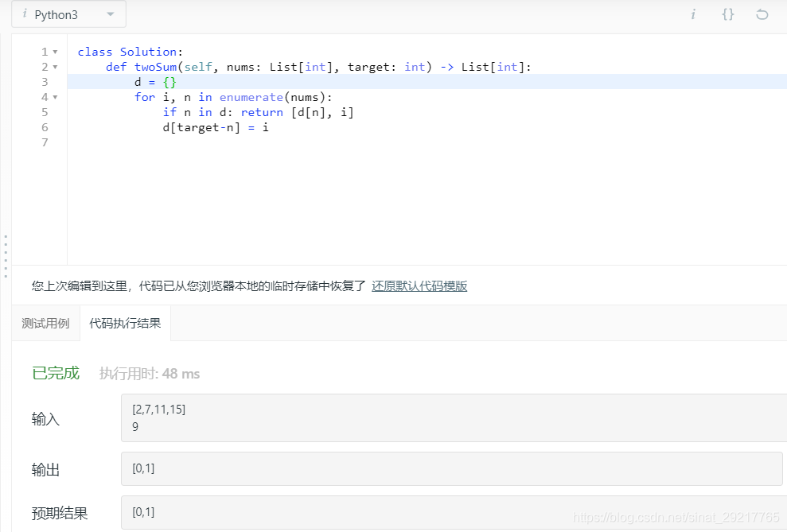Click the code formatting {} icon
This screenshot has width=787, height=532.
tap(727, 14)
